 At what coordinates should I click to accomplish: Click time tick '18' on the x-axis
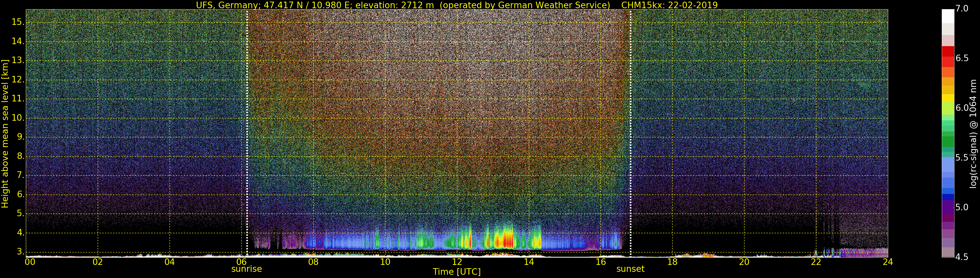(x=672, y=262)
